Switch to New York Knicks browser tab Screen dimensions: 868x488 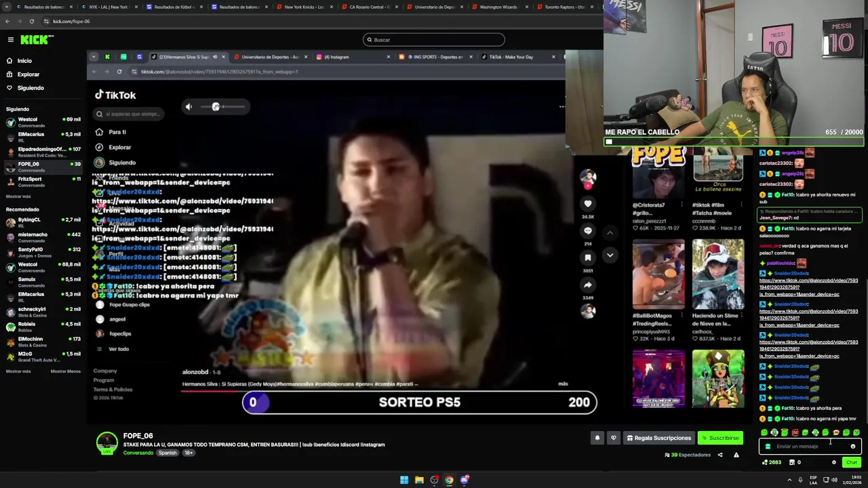click(x=304, y=7)
